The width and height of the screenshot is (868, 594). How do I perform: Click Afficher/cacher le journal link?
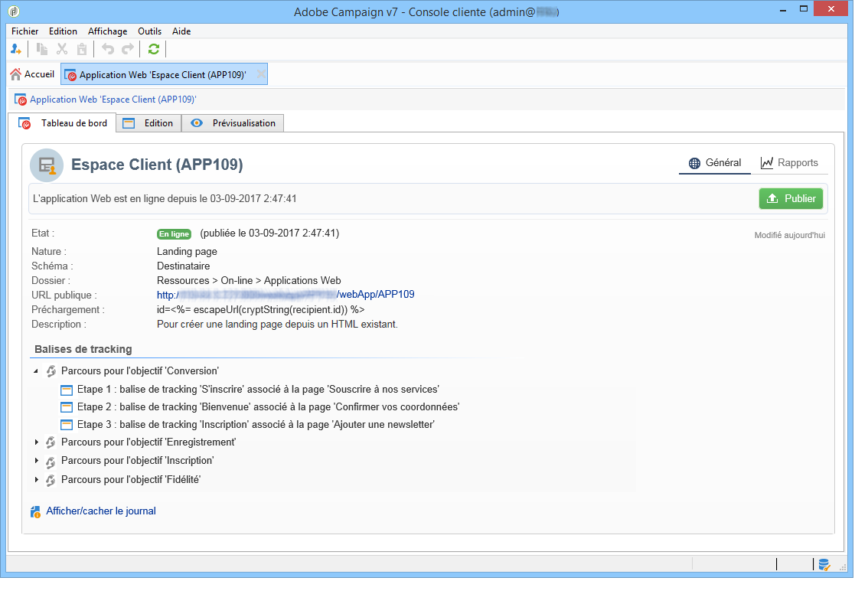[101, 511]
